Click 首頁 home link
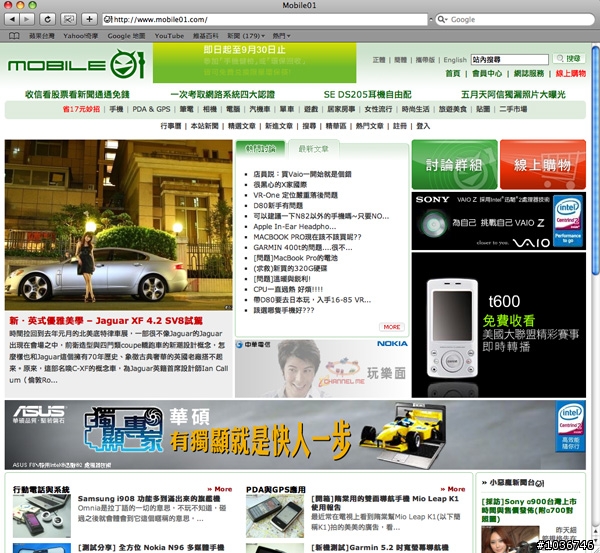600x553 pixels. [x=453, y=73]
